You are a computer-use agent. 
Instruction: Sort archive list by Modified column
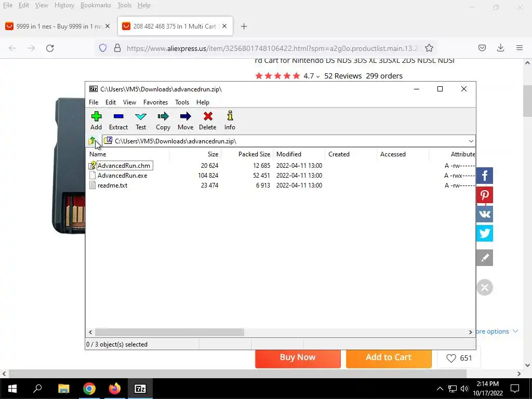[299, 154]
